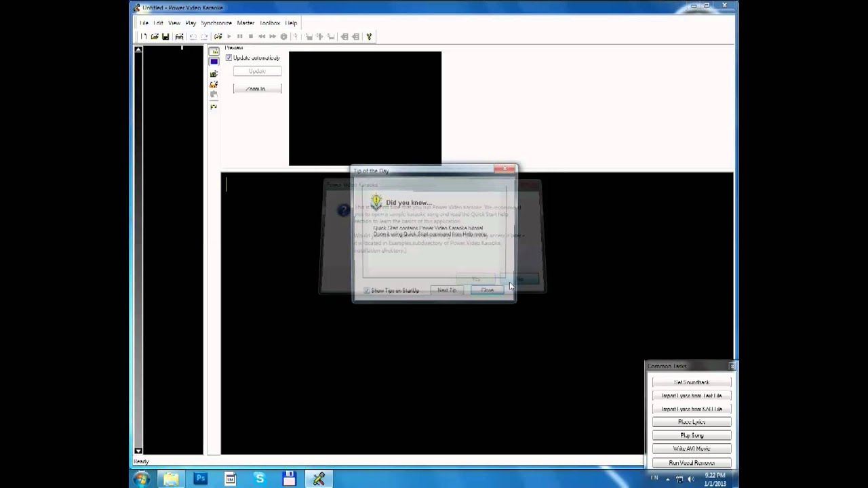
Task: Toggle the Update automatically checkbox
Action: point(229,58)
